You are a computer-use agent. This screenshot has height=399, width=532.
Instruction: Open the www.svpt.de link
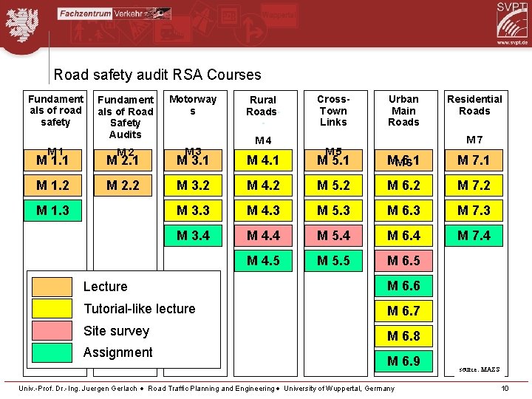(x=512, y=42)
